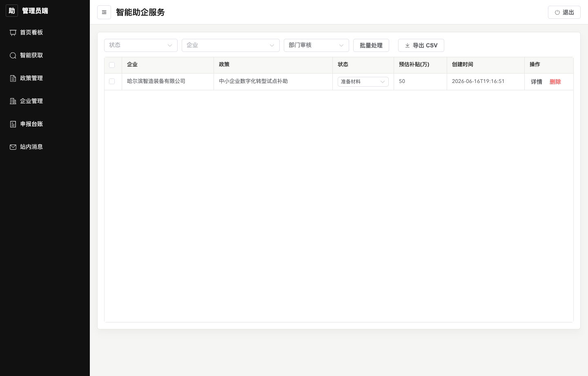Click the 首页看板 dashboard icon
The image size is (588, 376).
pyautogui.click(x=13, y=33)
